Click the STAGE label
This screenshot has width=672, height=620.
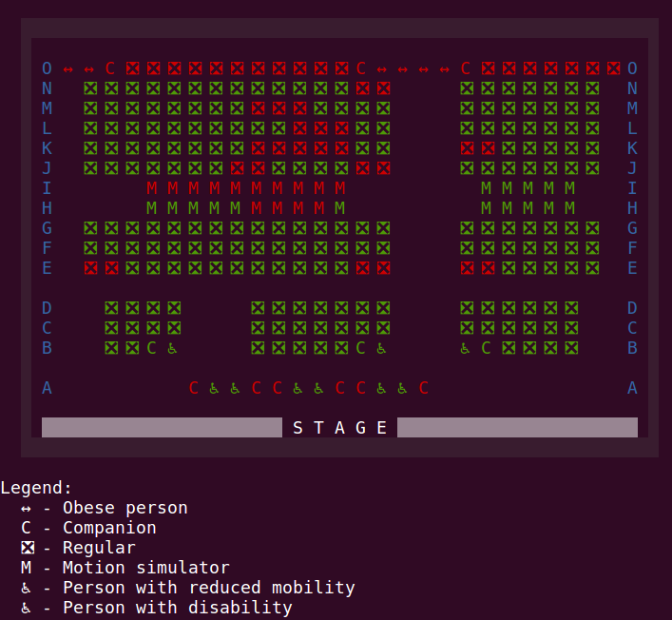pos(340,428)
